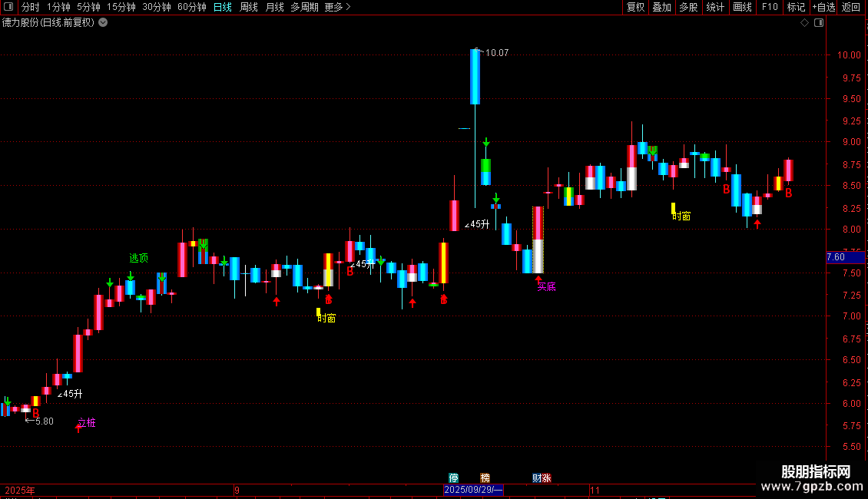
Task: Switch to the 分时 period tab
Action: coord(31,7)
